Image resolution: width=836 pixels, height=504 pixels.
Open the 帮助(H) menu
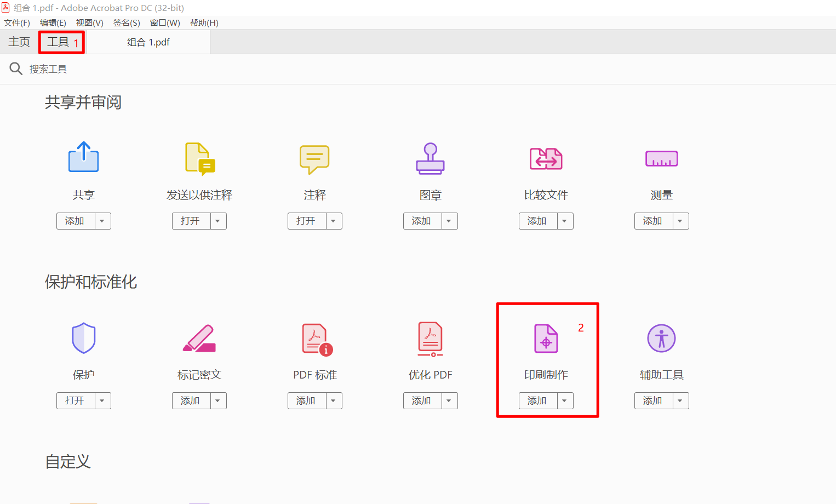pyautogui.click(x=203, y=22)
